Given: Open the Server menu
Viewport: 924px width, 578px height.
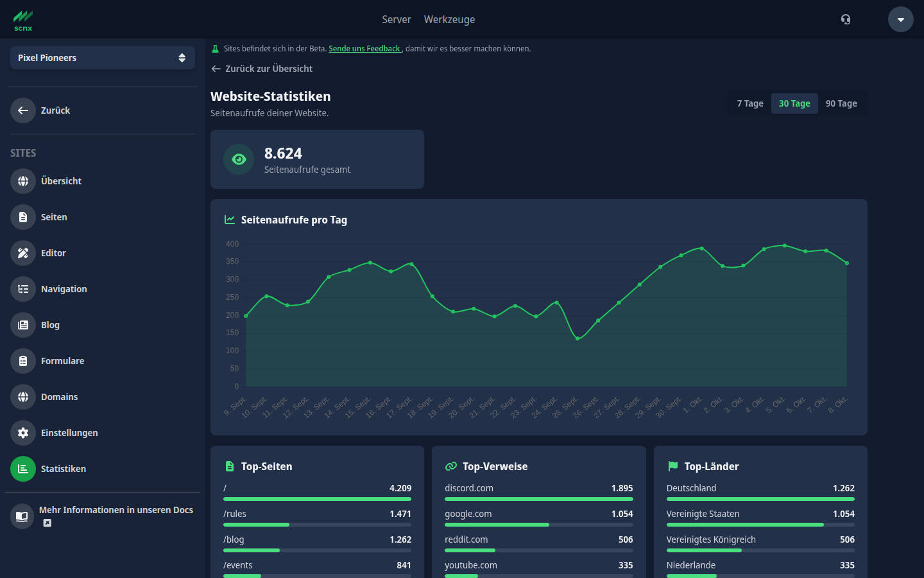Looking at the screenshot, I should pyautogui.click(x=397, y=19).
